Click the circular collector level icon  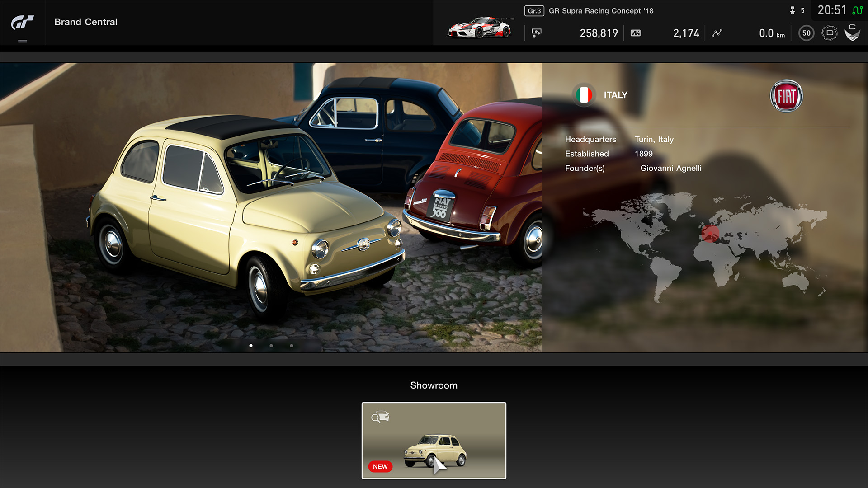click(829, 33)
